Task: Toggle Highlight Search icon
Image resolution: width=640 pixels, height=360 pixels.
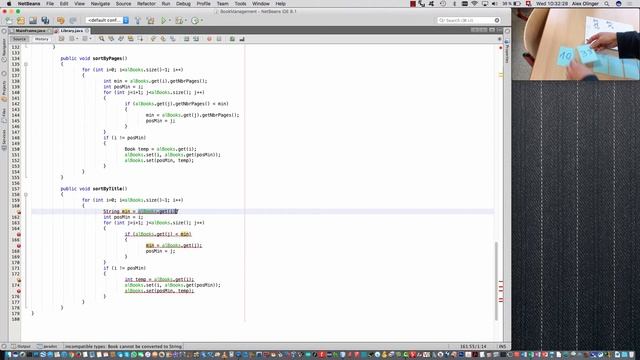Action: 131,39
